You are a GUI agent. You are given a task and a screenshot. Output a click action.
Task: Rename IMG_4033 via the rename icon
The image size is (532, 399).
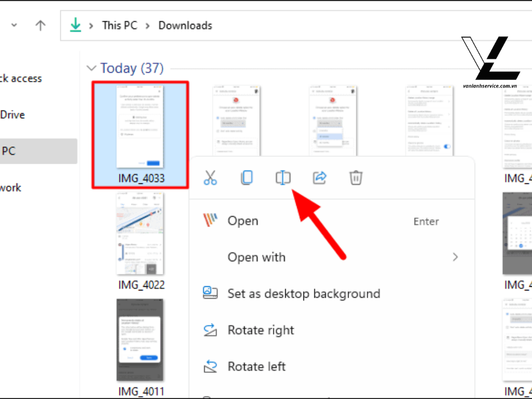point(283,177)
